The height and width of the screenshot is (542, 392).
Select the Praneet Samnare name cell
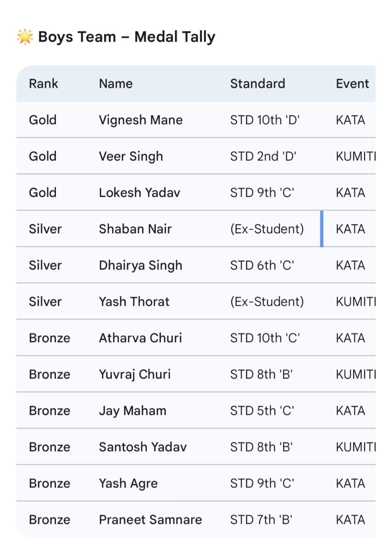[150, 520]
